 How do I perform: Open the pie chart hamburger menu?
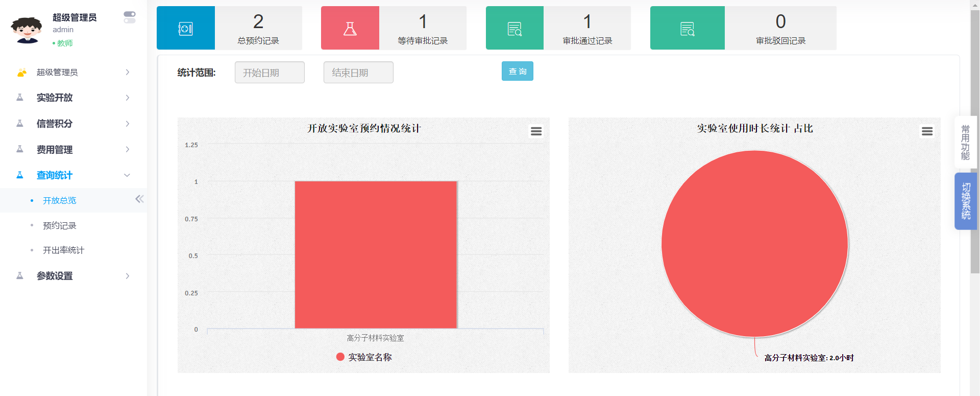(x=927, y=131)
